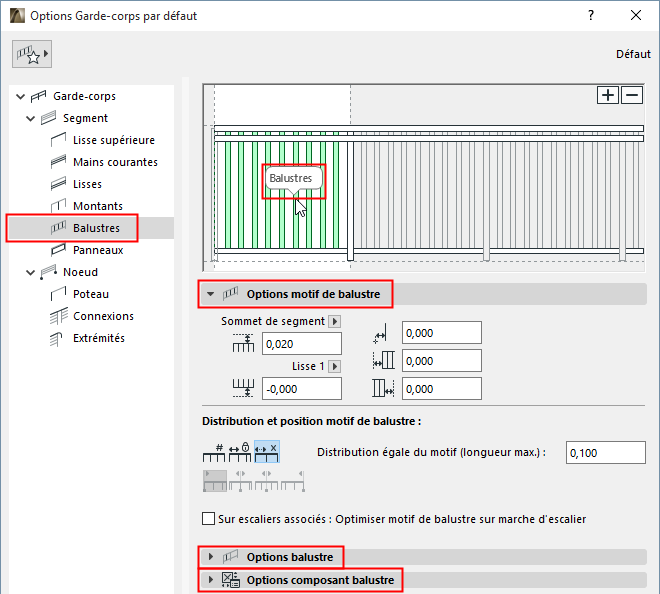Image resolution: width=660 pixels, height=594 pixels.
Task: Click the Lisse supérieure icon
Action: (58, 140)
